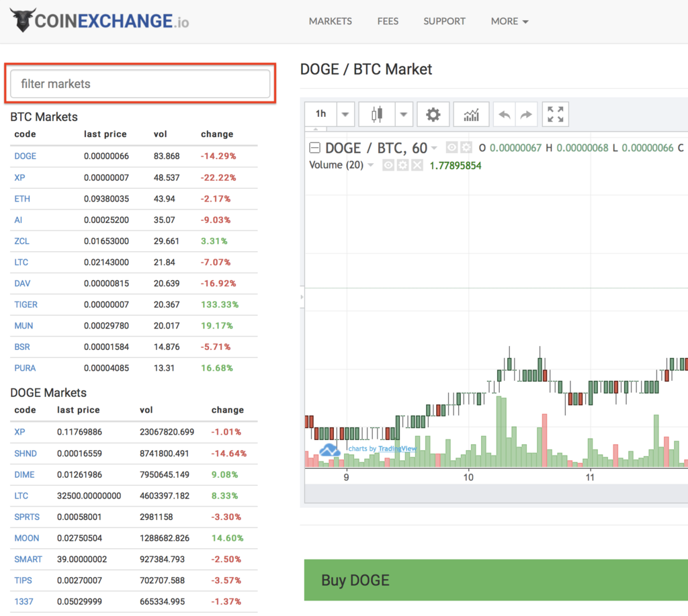
Task: Click DOGE's -14.29% change value
Action: click(x=218, y=156)
